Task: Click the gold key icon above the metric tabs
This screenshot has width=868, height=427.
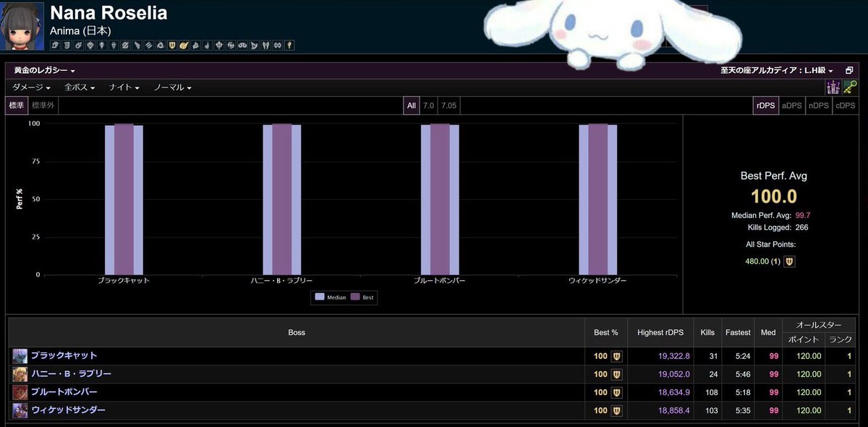Action: click(x=851, y=87)
